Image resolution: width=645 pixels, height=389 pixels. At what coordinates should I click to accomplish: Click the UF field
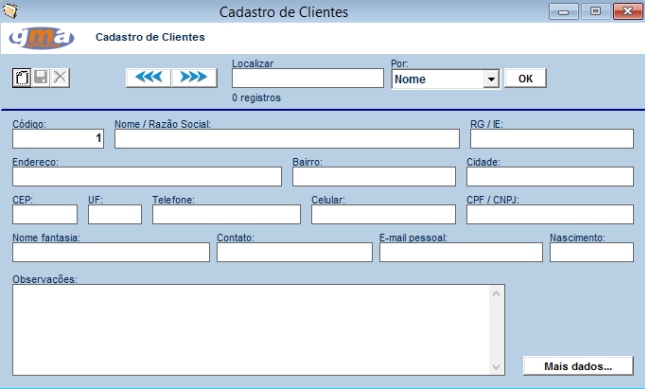[x=115, y=214]
